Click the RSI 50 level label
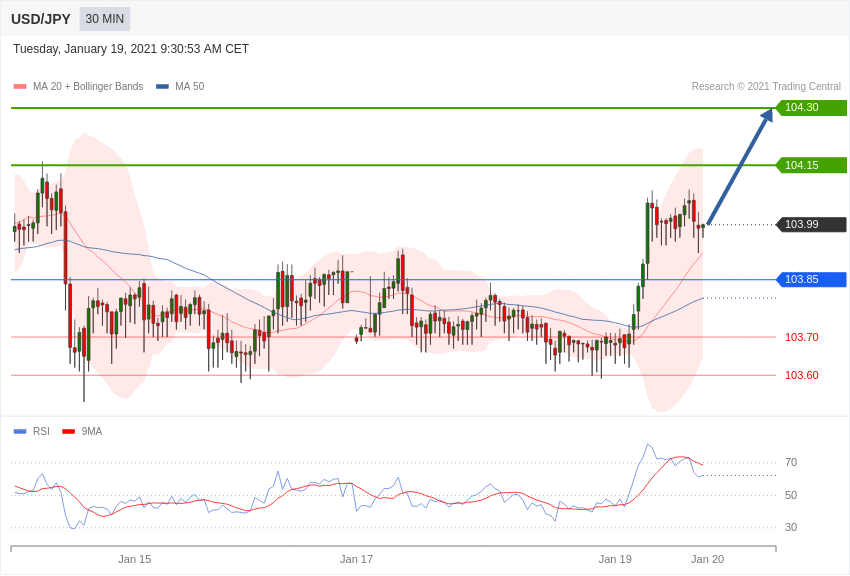This screenshot has width=850, height=576. (x=791, y=495)
